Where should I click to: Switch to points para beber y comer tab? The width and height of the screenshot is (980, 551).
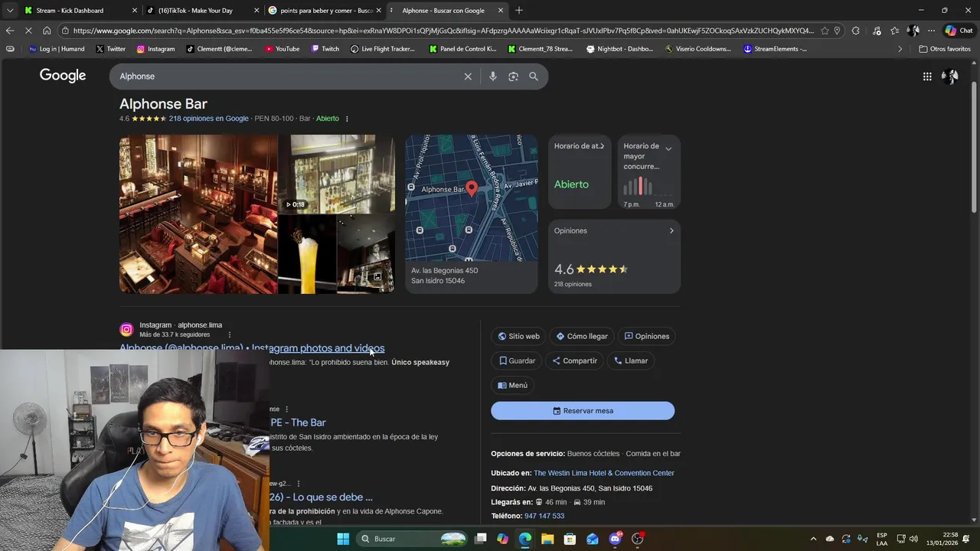[326, 11]
